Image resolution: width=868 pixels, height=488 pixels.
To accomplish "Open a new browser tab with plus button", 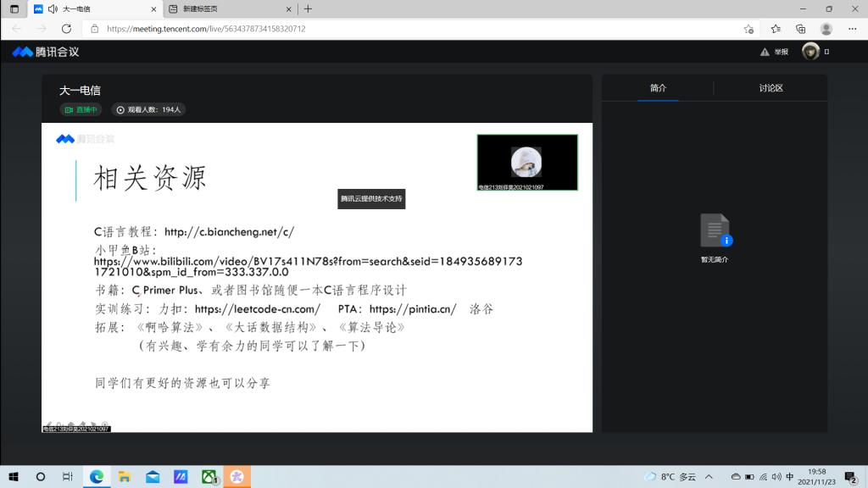I will pyautogui.click(x=308, y=8).
